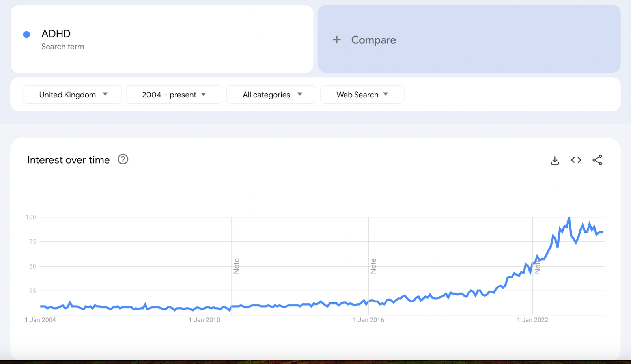
Task: Click the blue dot next to ADHD
Action: click(26, 34)
